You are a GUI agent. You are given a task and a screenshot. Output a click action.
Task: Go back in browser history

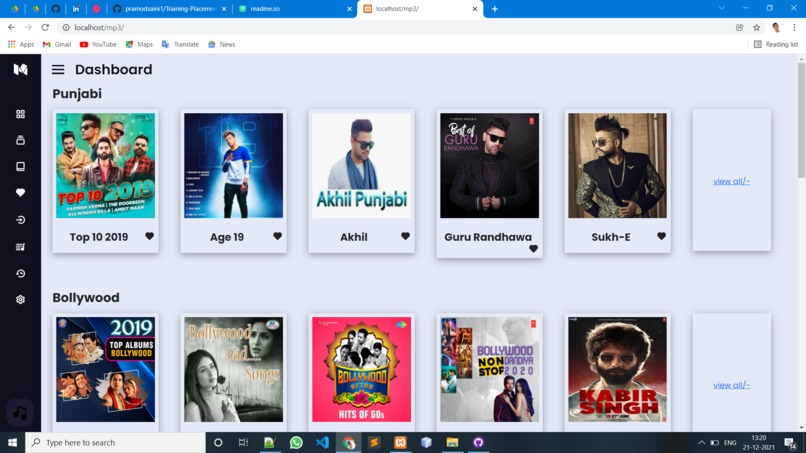pyautogui.click(x=11, y=27)
